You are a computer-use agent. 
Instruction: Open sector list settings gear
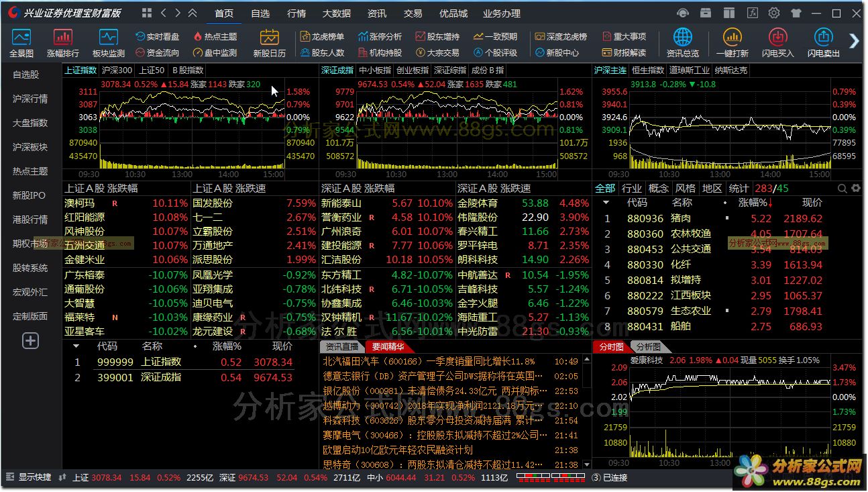coord(857,189)
